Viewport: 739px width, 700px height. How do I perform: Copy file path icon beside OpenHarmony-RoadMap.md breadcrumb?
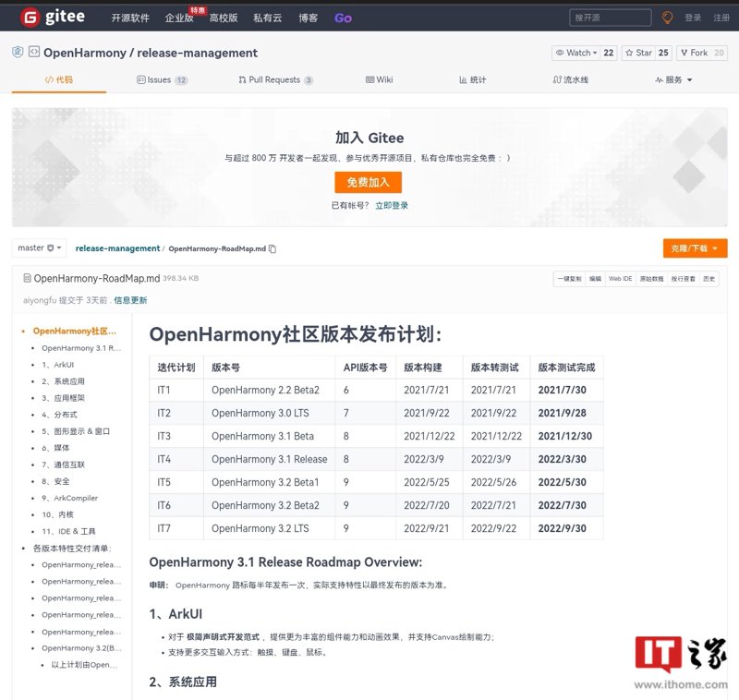(273, 248)
